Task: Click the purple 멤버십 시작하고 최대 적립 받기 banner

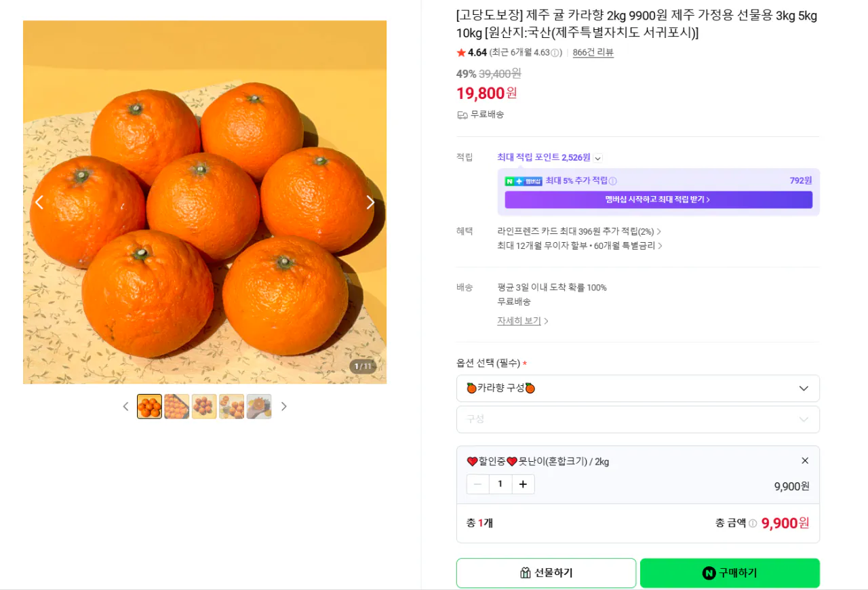Action: pos(658,199)
